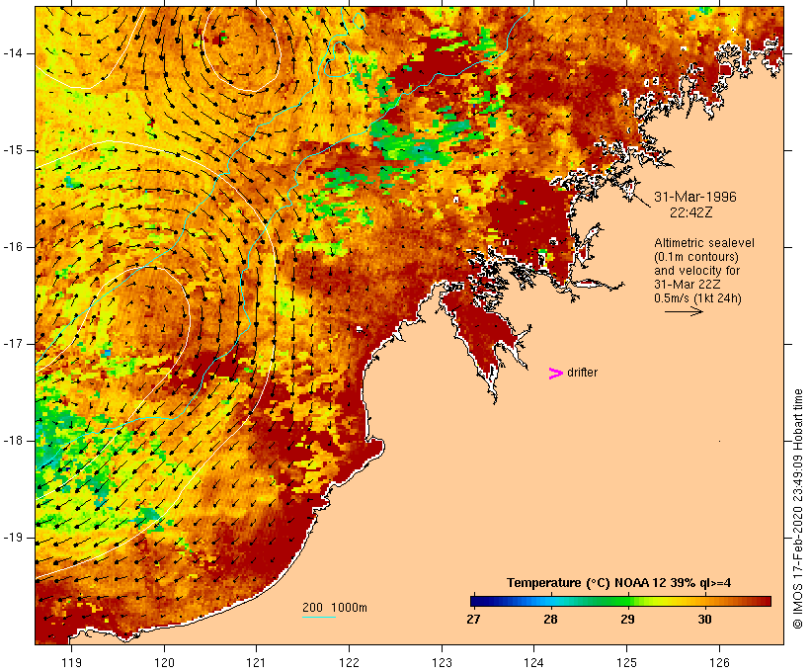Click the '0.5m/s (1kt 24h)' scale text
The height and width of the screenshot is (672, 810).
point(697,298)
